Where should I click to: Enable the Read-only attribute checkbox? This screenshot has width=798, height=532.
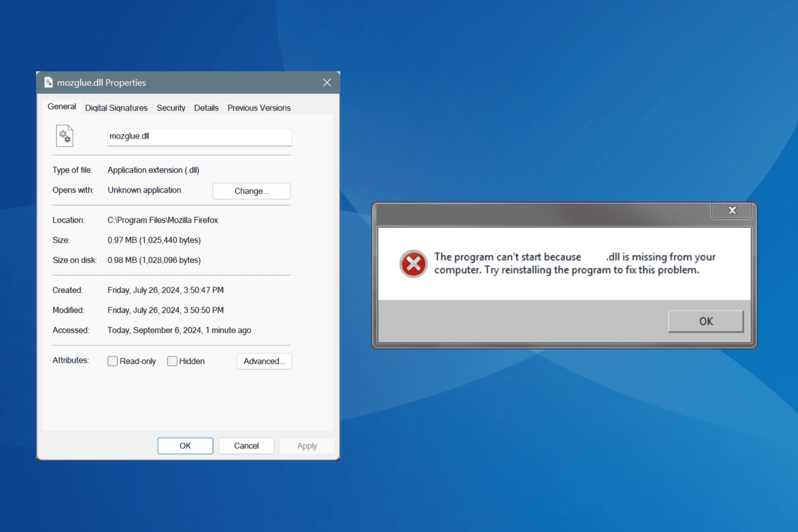(113, 361)
